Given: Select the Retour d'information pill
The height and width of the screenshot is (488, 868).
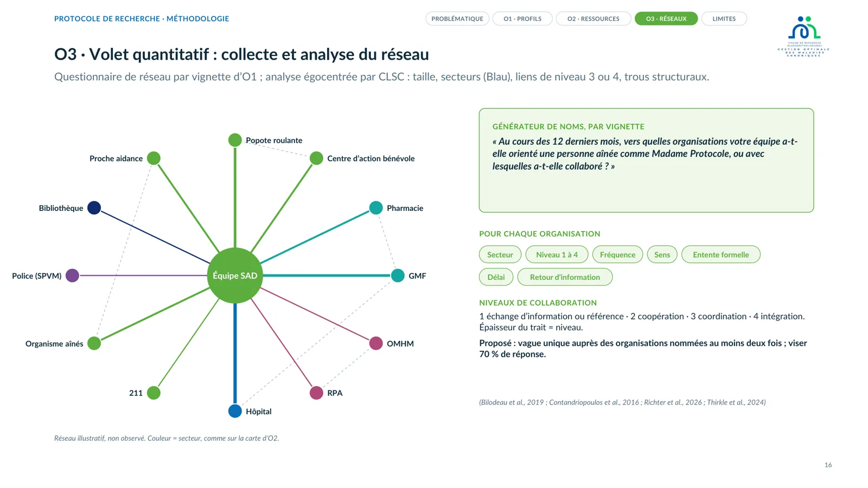Looking at the screenshot, I should (x=565, y=277).
